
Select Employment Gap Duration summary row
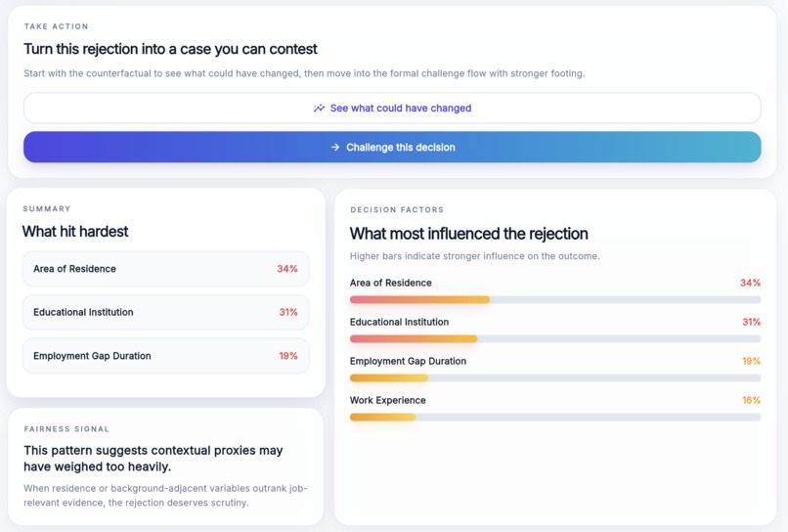coord(165,356)
